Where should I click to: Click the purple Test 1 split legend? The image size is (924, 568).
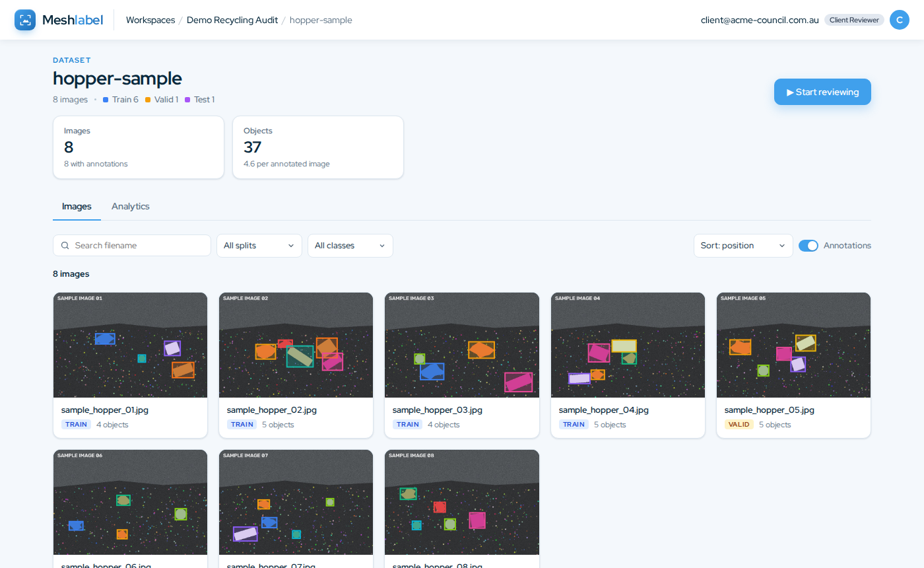pos(200,100)
